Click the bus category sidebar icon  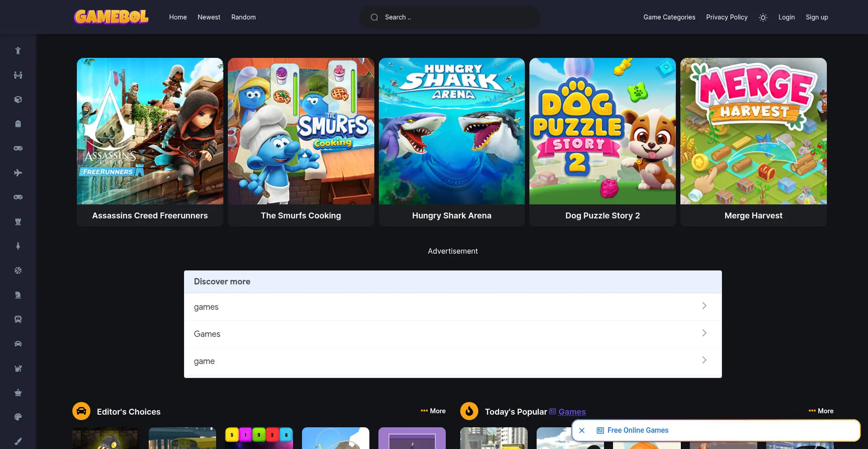(x=18, y=319)
